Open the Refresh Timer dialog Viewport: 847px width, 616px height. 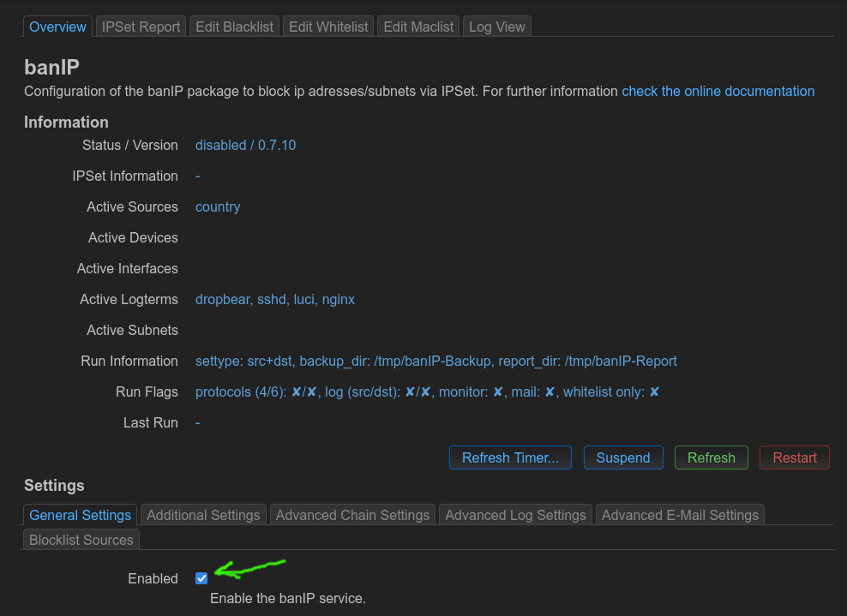pyautogui.click(x=510, y=457)
